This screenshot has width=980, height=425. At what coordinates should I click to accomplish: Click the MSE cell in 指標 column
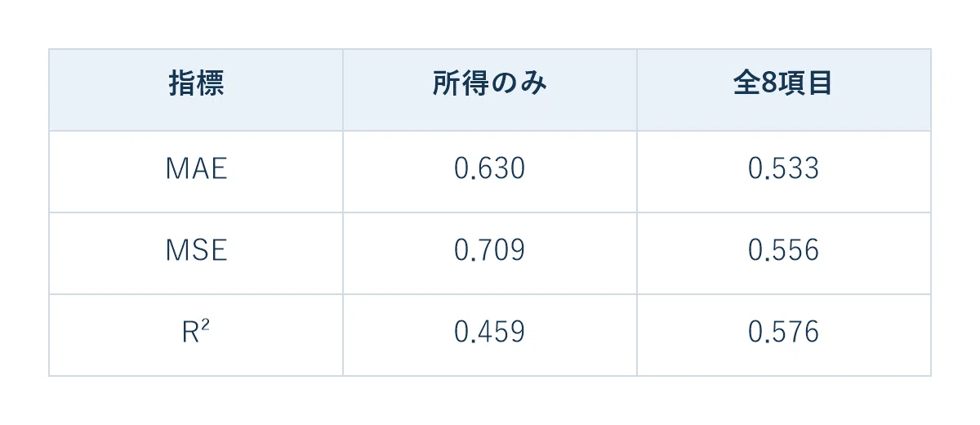(196, 253)
